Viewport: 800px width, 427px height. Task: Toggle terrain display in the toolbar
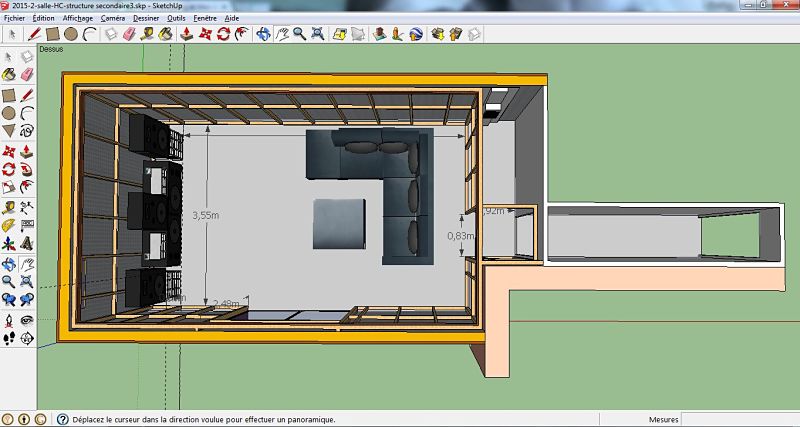click(x=356, y=34)
